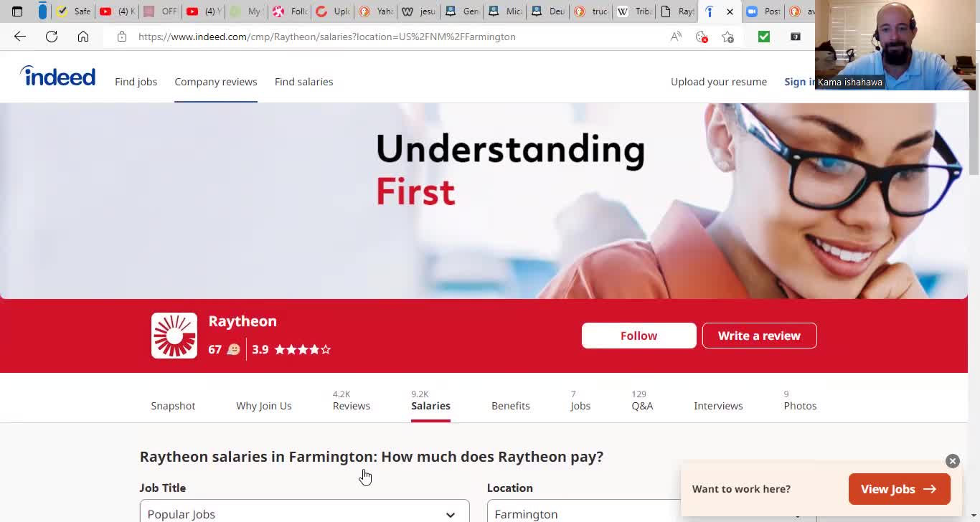The image size is (980, 522).
Task: Expand the Popular Jobs dropdown
Action: (305, 512)
